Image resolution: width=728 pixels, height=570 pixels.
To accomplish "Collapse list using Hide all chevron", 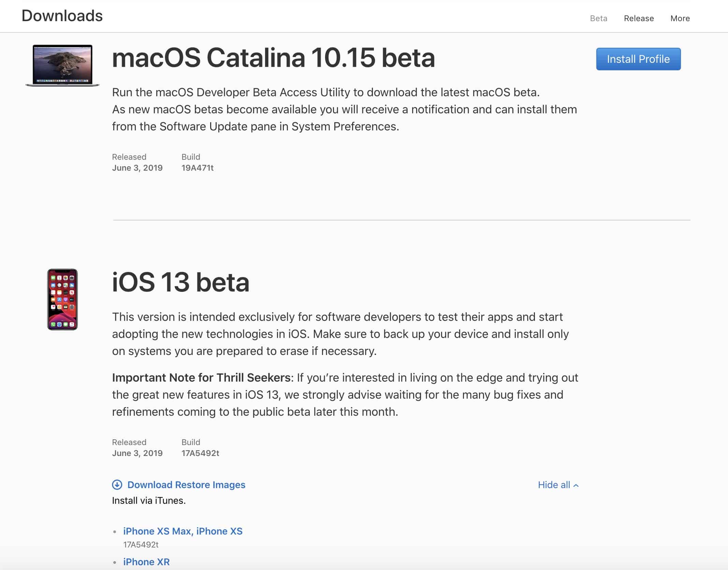I will [576, 485].
